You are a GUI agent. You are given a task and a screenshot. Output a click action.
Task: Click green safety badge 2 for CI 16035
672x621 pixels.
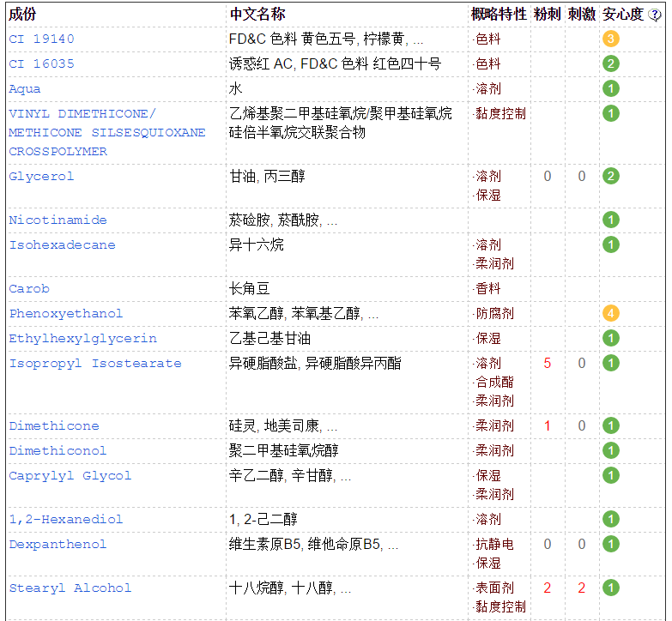click(610, 63)
